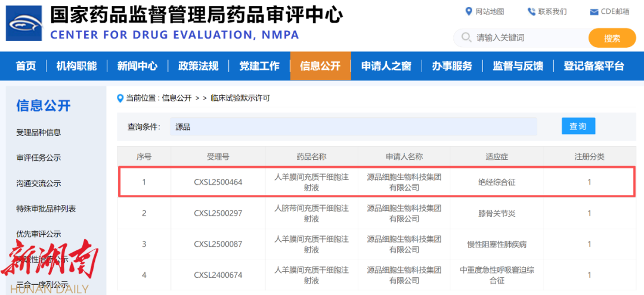This screenshot has width=644, height=295.
Task: Open 登记备案平台 from the navigation bar
Action: point(593,66)
